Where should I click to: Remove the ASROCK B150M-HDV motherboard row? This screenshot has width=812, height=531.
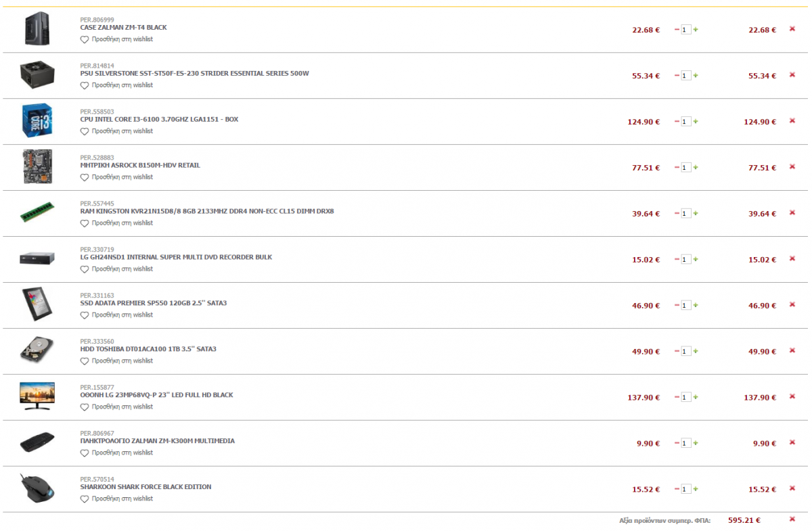click(792, 167)
